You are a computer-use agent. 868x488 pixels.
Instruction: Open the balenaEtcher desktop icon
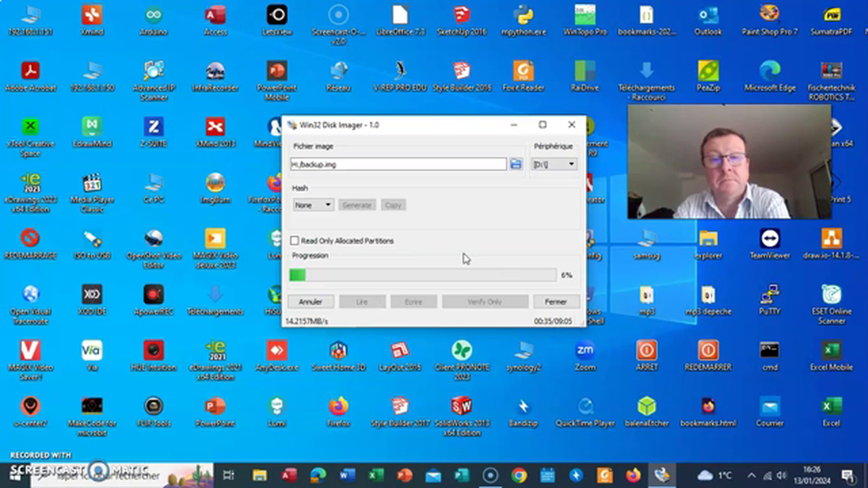pos(646,407)
